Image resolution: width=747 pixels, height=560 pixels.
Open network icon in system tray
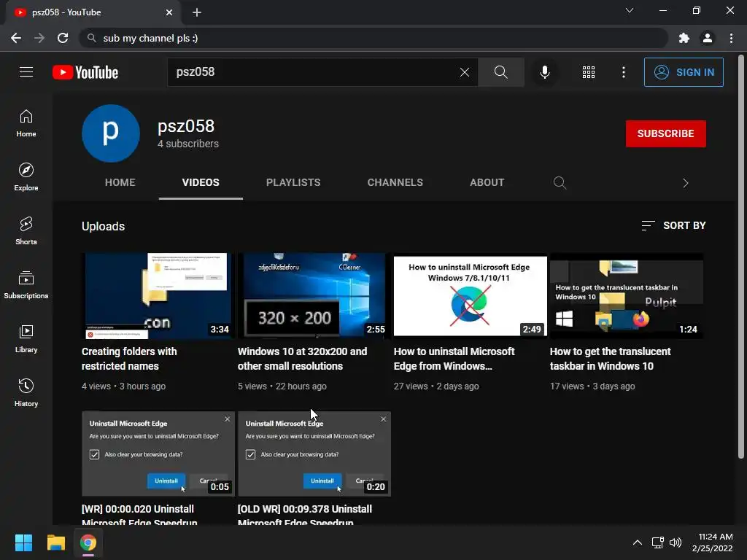(658, 542)
